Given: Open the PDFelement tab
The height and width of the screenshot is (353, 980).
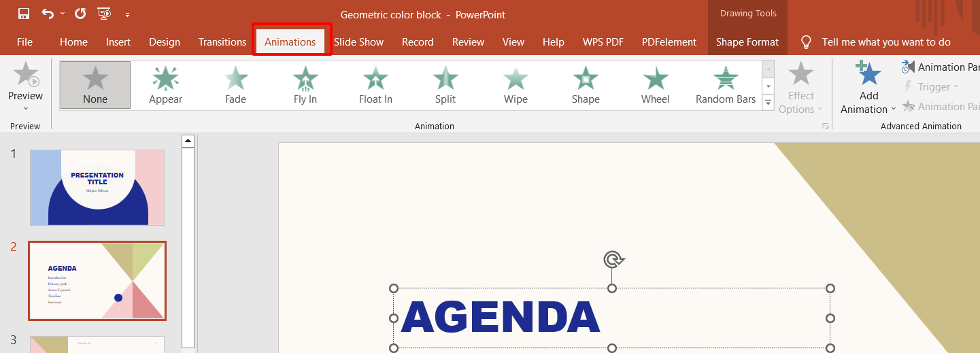Looking at the screenshot, I should pyautogui.click(x=669, y=42).
